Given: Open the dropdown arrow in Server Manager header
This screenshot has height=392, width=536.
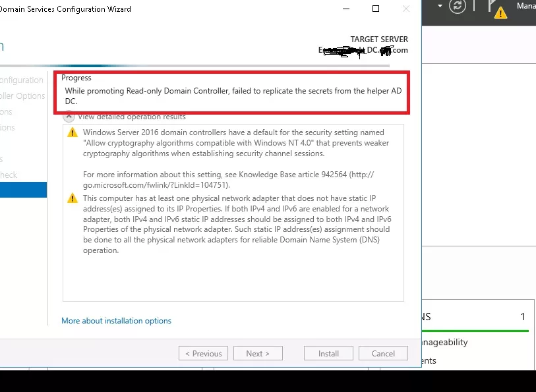Looking at the screenshot, I should point(440,6).
